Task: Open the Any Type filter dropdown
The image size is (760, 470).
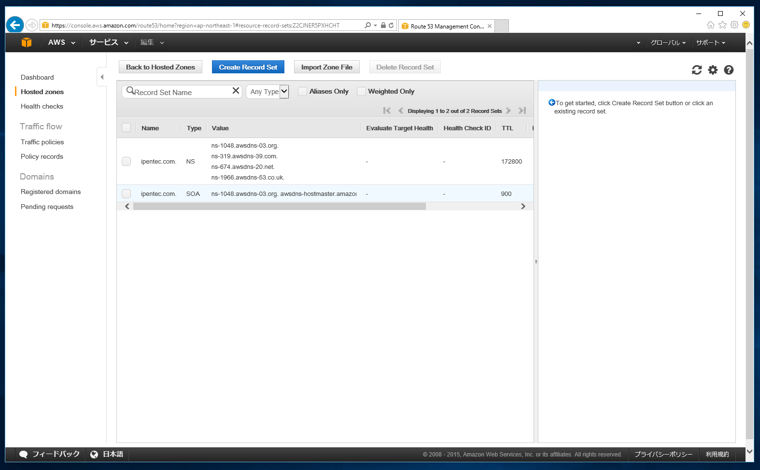Action: coord(268,91)
